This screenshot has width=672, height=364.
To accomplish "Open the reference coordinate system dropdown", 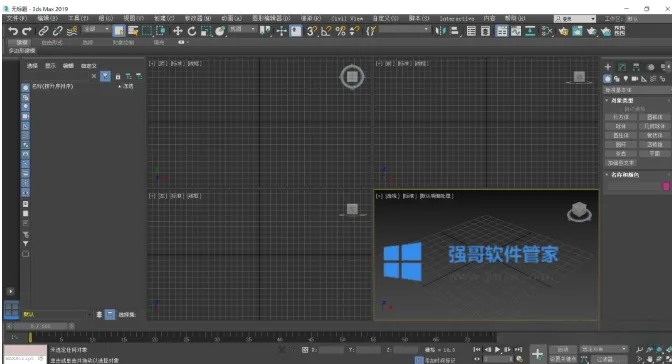I will point(243,29).
